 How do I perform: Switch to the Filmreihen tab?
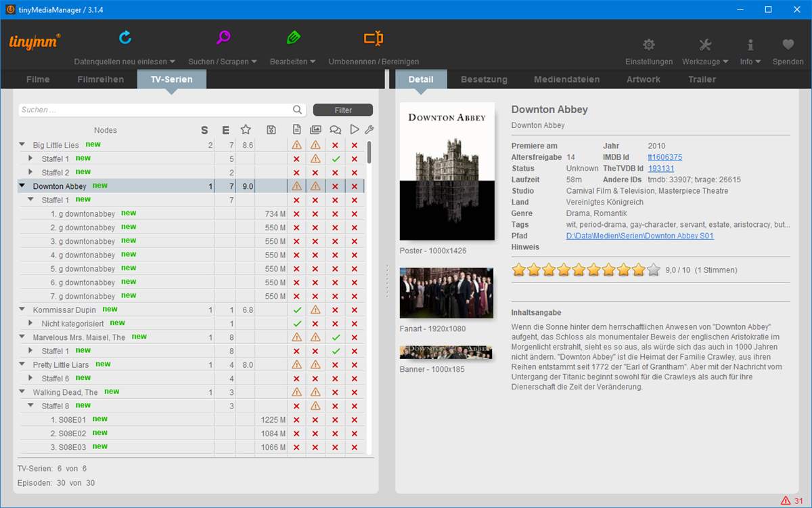tap(101, 79)
